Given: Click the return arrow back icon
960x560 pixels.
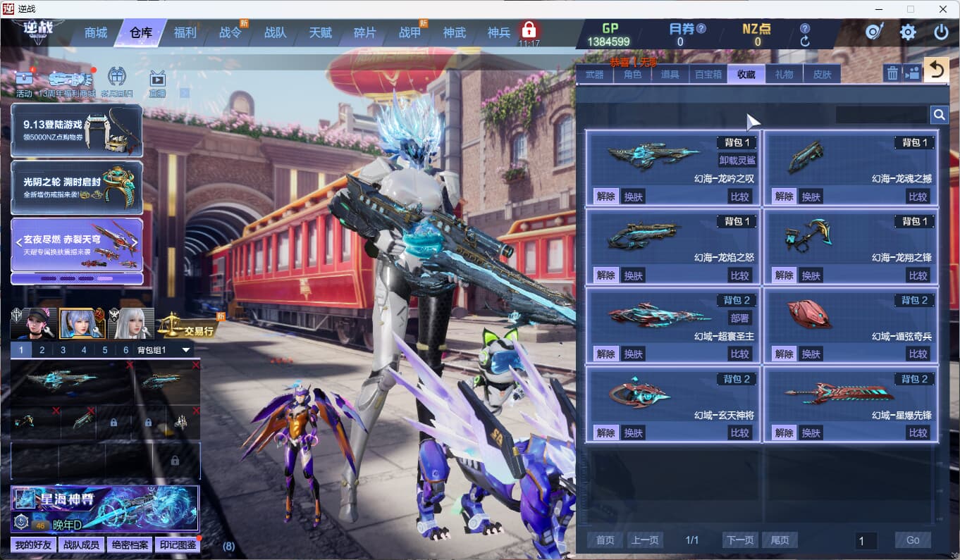Looking at the screenshot, I should pyautogui.click(x=936, y=70).
